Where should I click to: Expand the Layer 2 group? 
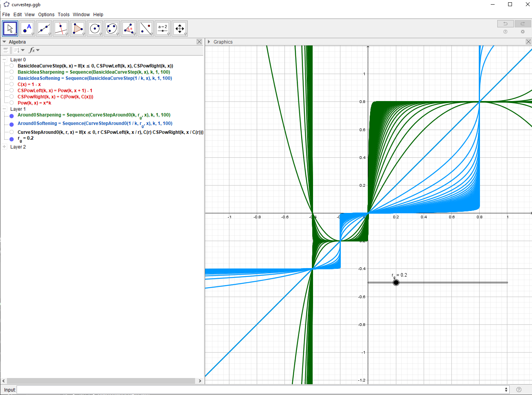4,147
